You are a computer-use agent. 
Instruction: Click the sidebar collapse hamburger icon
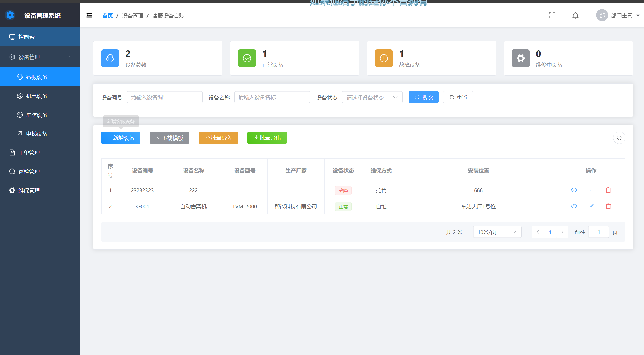click(x=89, y=15)
